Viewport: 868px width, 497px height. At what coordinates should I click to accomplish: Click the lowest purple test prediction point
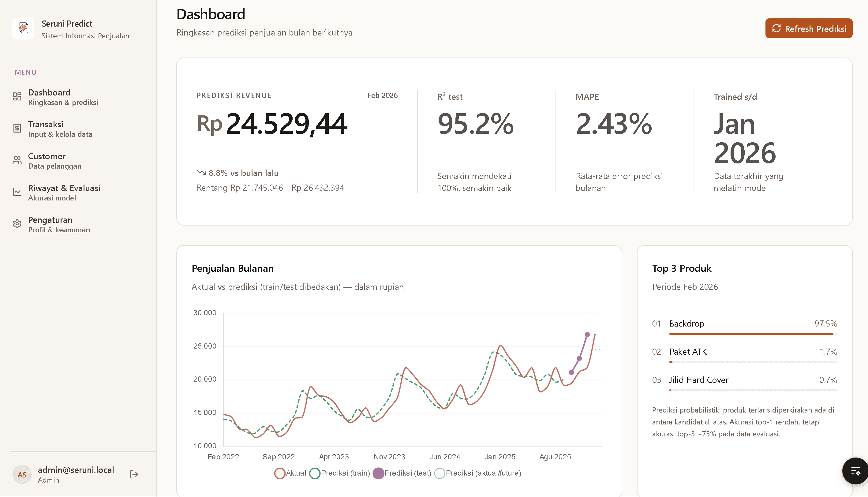tap(571, 372)
